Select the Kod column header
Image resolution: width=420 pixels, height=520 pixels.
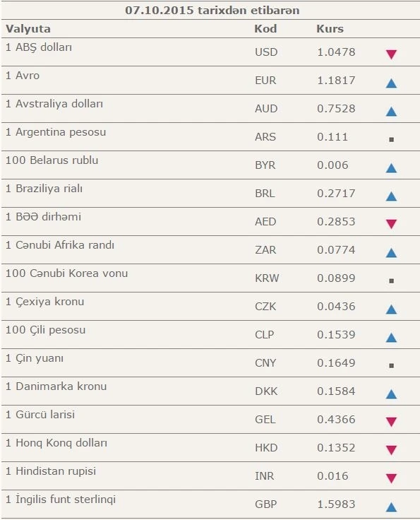(x=265, y=29)
